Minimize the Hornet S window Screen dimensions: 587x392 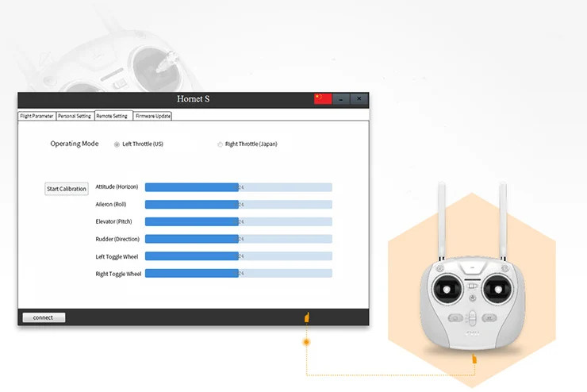341,99
